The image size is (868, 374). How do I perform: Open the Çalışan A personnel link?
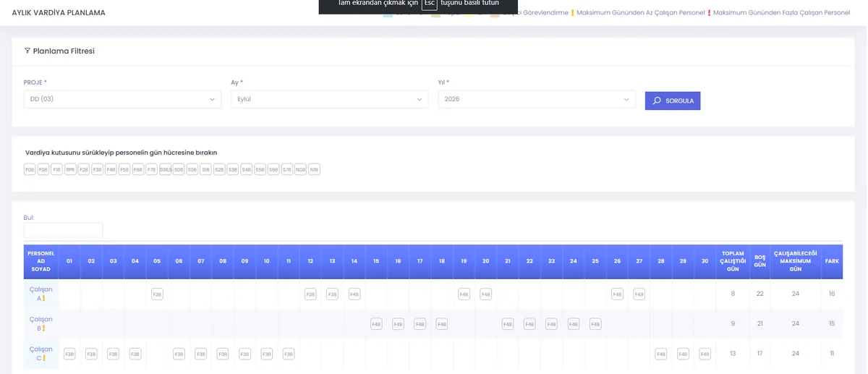(41, 294)
